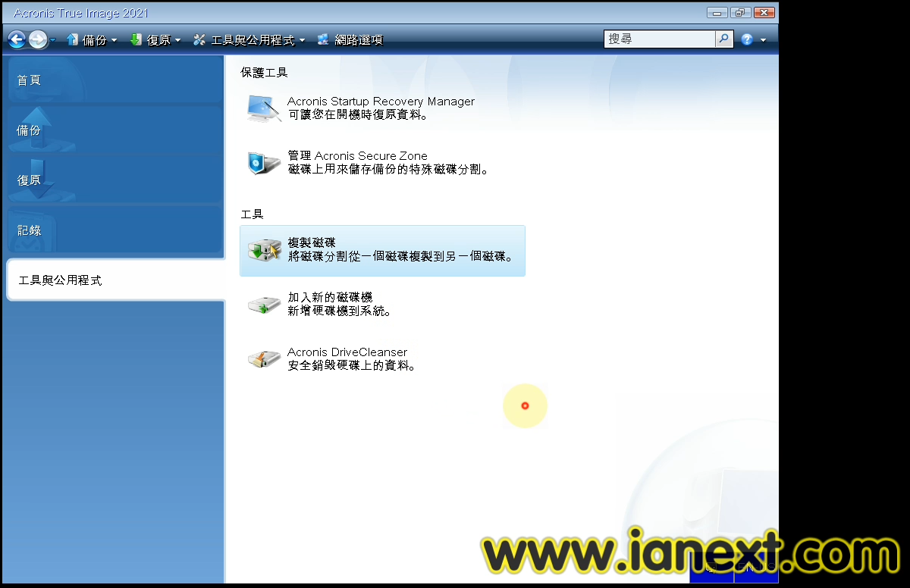The image size is (910, 588).
Task: Open 加入新的磁碟機 tool
Action: pyautogui.click(x=330, y=298)
